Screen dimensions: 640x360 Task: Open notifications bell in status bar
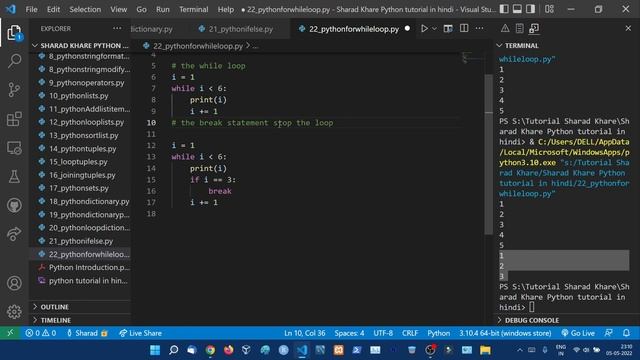click(627, 333)
